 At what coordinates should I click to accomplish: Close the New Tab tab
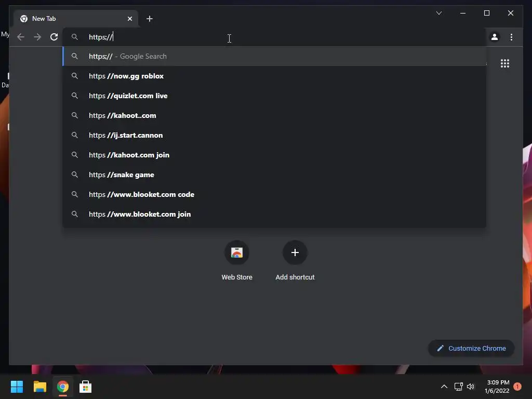click(x=129, y=19)
